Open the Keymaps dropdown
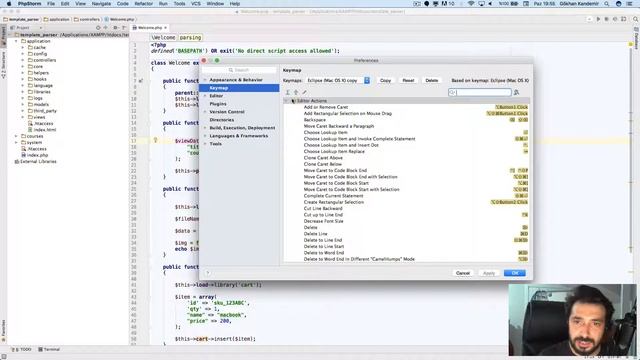The image size is (640, 360). click(x=338, y=80)
